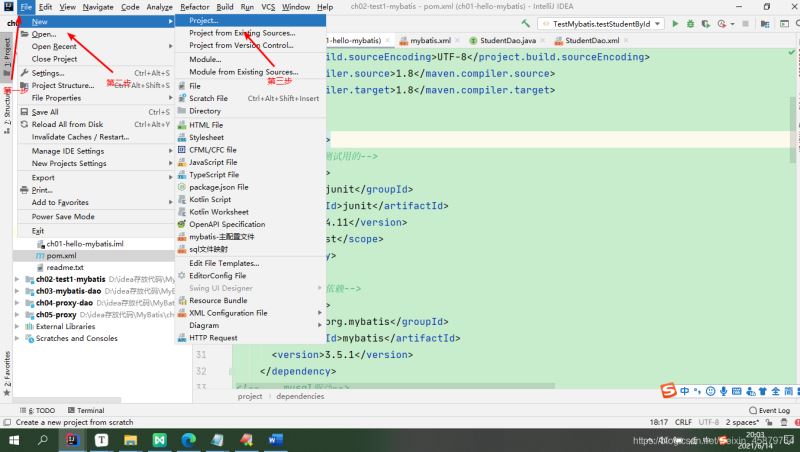Open the green PyCharm-like taskbar icon
The image size is (800, 452).
point(160,440)
